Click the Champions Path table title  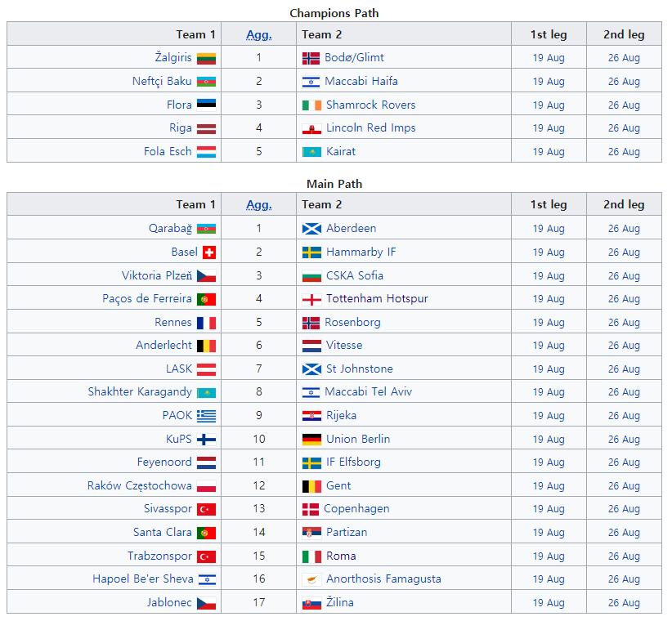coord(334,13)
